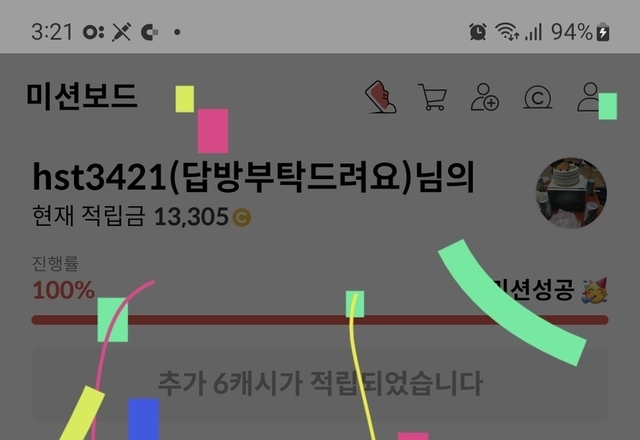Open the user profile icon
Viewport: 640px width, 440px height.
[591, 97]
